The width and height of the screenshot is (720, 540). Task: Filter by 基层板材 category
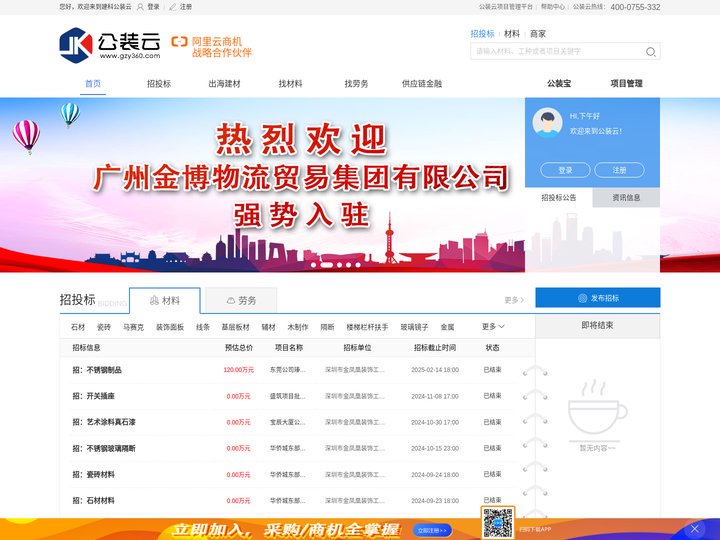coord(236,327)
